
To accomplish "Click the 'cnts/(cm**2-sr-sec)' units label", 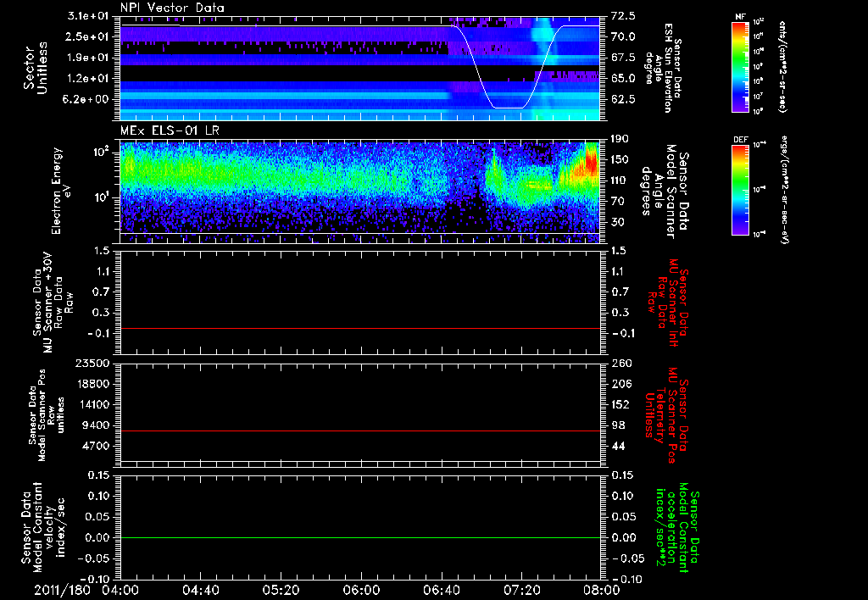I will 782,66.
